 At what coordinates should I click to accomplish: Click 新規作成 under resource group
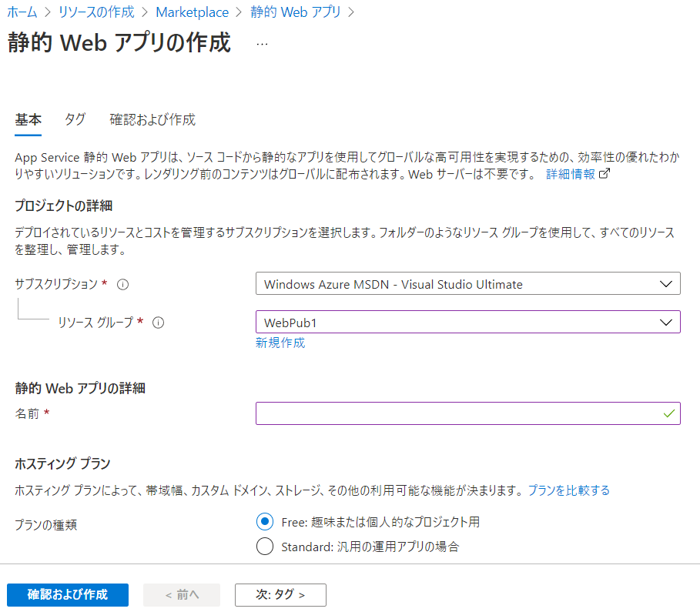(x=280, y=343)
